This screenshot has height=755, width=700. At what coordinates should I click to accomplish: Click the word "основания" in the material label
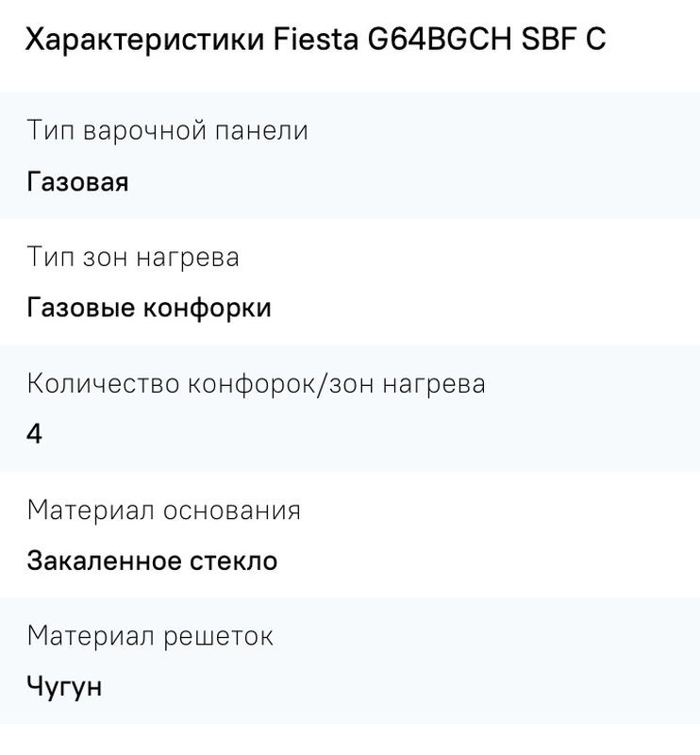click(x=232, y=510)
